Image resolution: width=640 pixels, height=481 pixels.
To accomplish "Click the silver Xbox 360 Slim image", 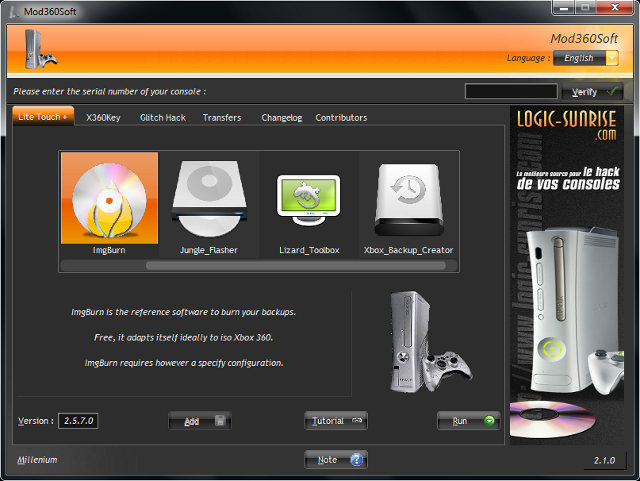I will coord(429,342).
